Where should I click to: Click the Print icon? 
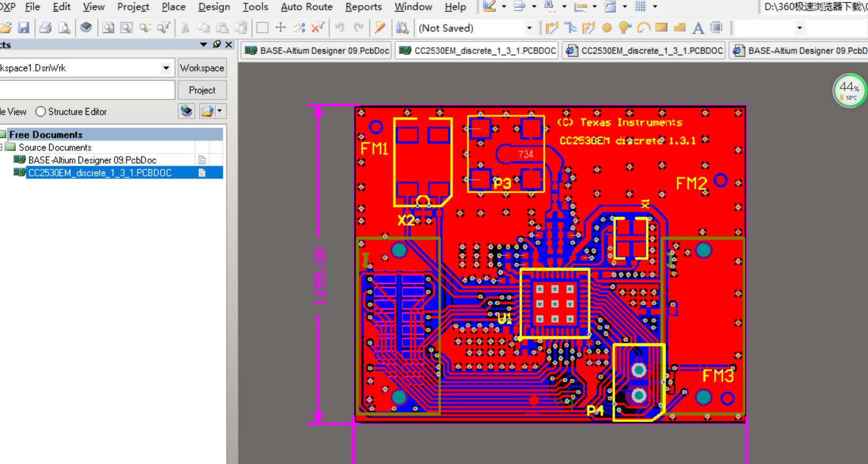pos(46,28)
